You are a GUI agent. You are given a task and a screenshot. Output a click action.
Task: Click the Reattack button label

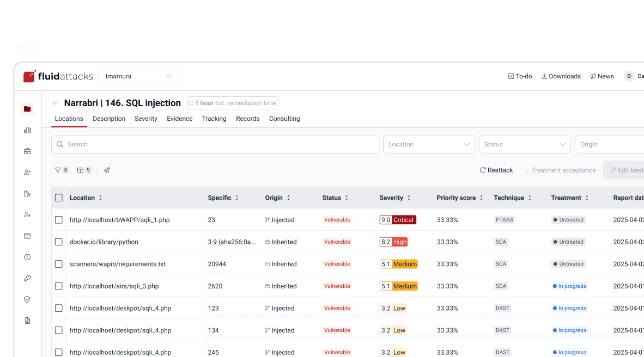500,170
